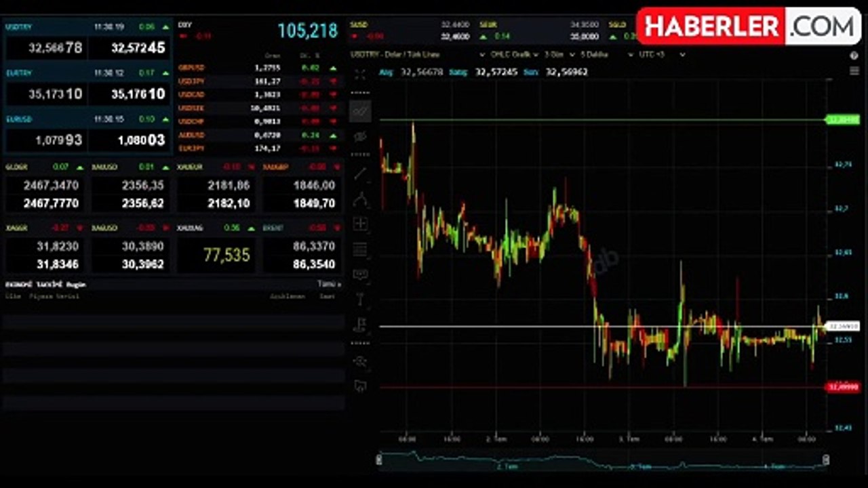
Task: Open the 5 Dakika interval dropdown
Action: (x=606, y=54)
